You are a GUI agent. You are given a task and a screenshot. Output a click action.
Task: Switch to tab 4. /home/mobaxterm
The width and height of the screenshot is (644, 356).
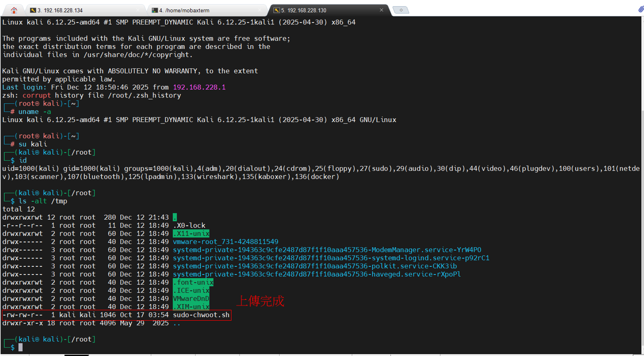(x=206, y=10)
